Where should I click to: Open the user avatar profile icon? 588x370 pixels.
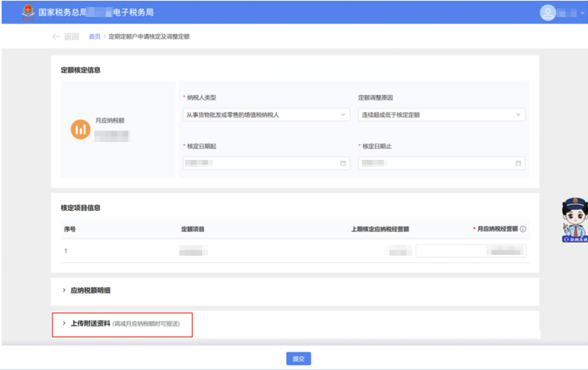point(547,13)
